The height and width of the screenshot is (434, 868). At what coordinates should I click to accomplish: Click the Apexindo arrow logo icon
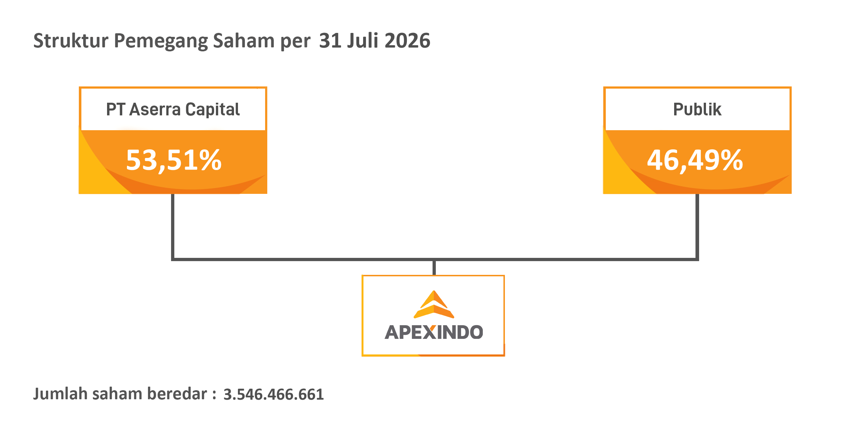click(x=434, y=304)
